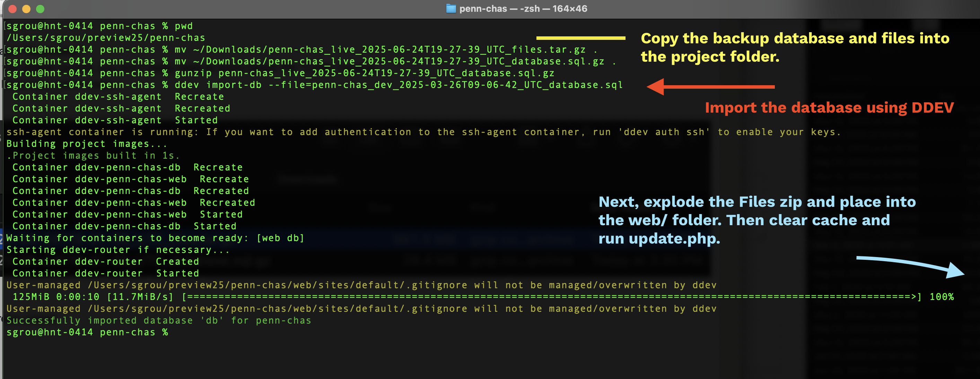Click the final empty shell prompt
980x379 pixels.
point(87,332)
